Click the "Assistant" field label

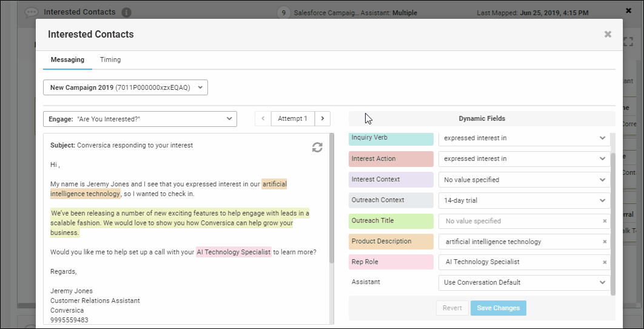pos(366,282)
